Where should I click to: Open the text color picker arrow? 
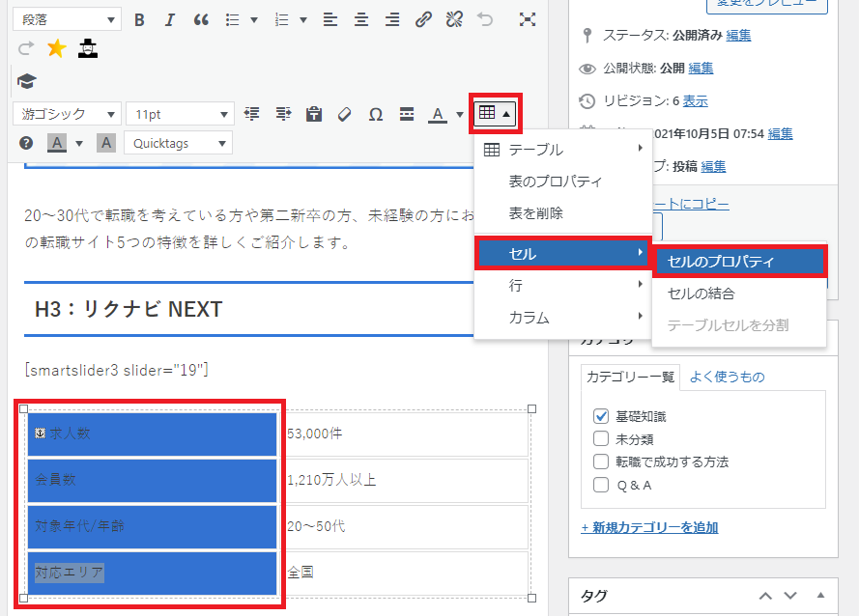460,115
